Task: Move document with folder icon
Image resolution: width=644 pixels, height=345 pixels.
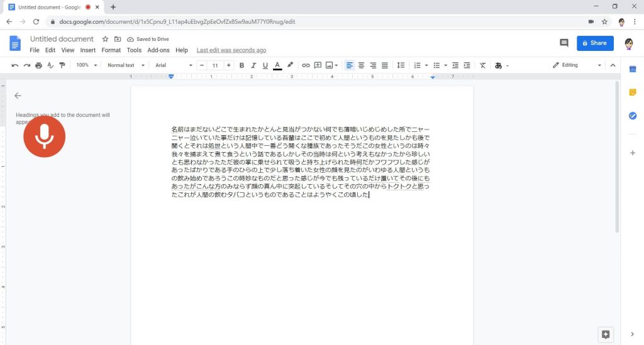Action: point(118,39)
